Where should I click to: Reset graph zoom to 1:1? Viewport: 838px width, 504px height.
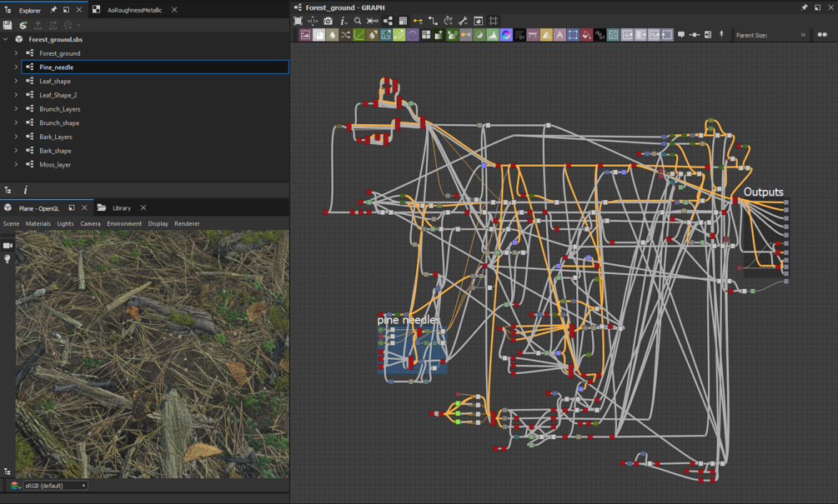point(313,21)
